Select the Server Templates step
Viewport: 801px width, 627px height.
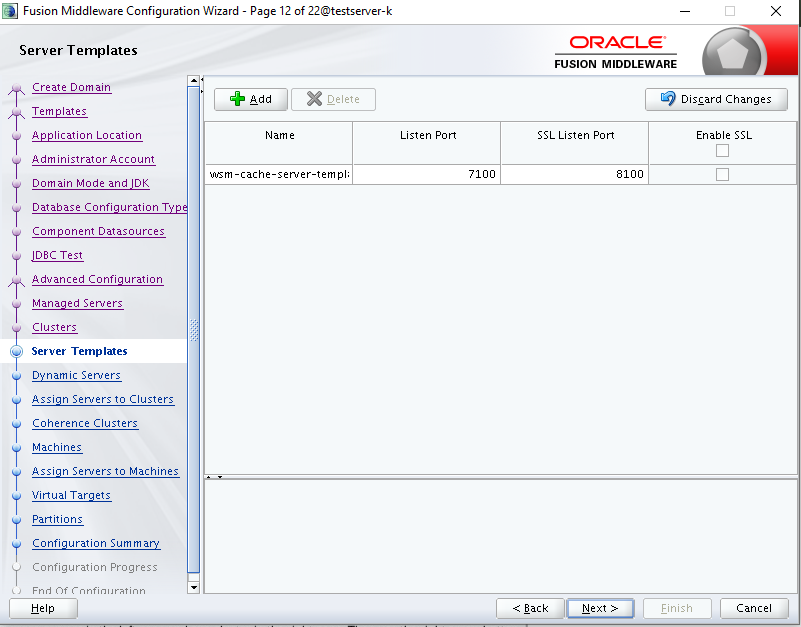79,352
